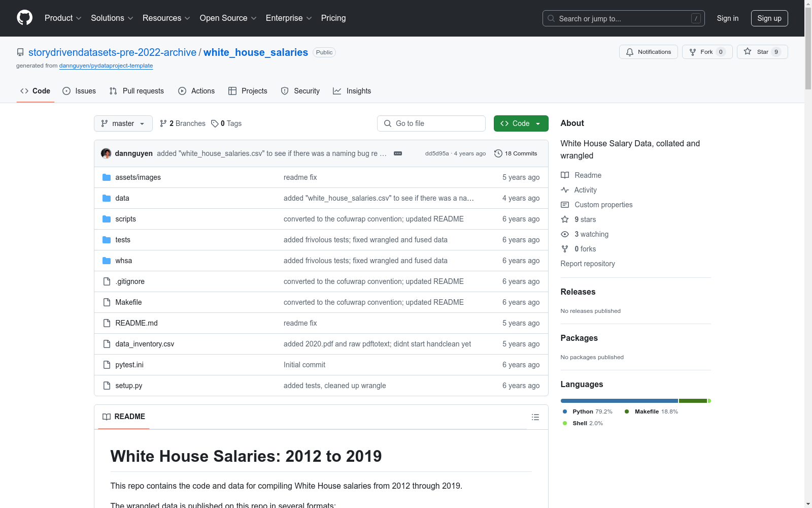Click the dannguyen avatar image
The image size is (812, 508).
click(106, 153)
